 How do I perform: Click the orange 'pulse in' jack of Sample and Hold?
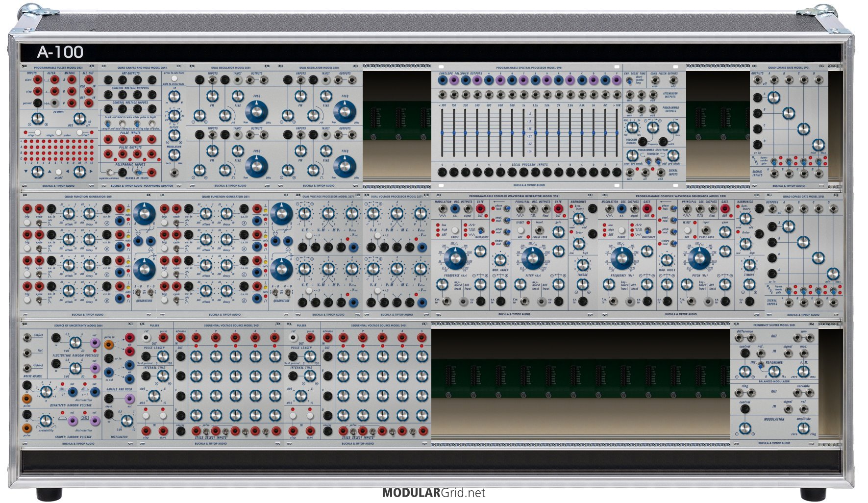[x=109, y=345]
